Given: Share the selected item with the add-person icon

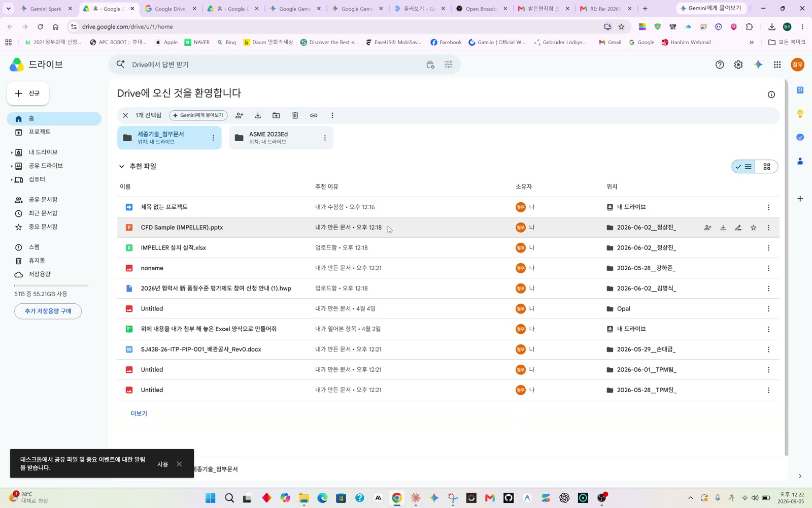Looking at the screenshot, I should pyautogui.click(x=240, y=115).
